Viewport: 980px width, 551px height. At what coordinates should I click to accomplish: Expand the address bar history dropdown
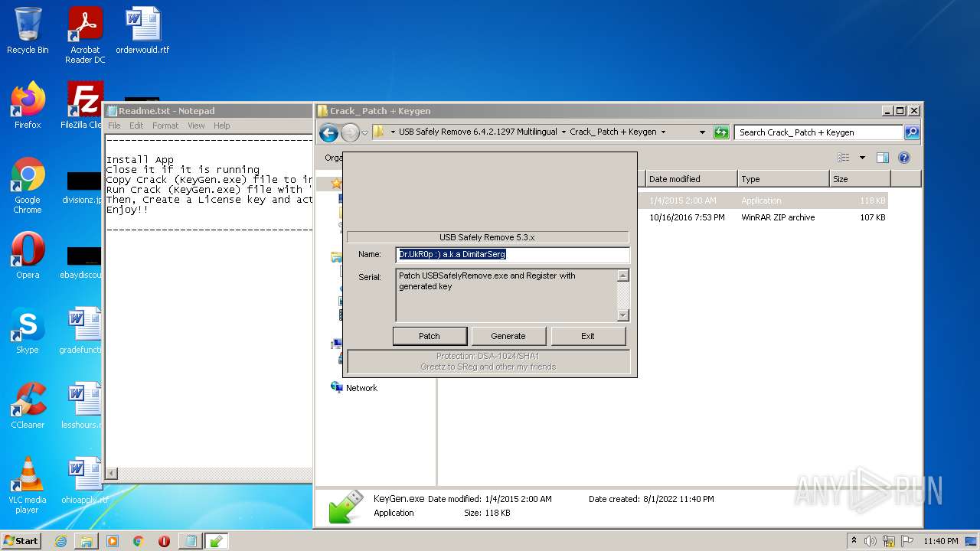click(702, 132)
